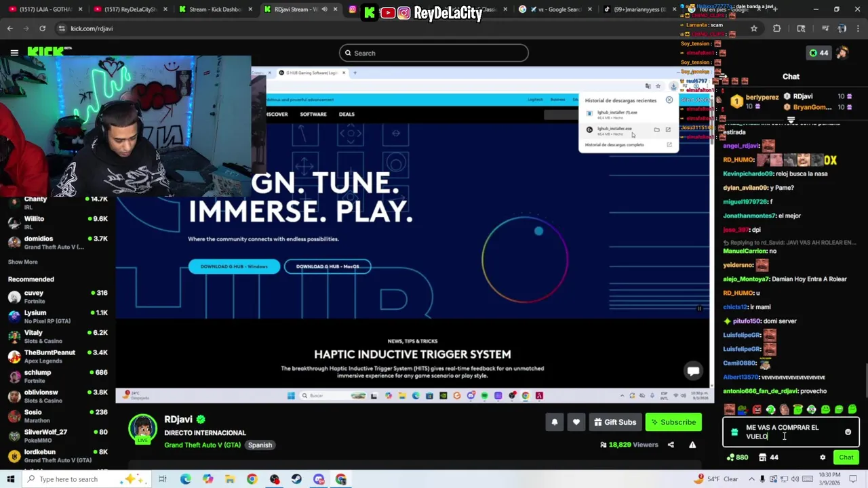868x488 pixels.
Task: Search Kick using the Search field
Action: tap(434, 53)
